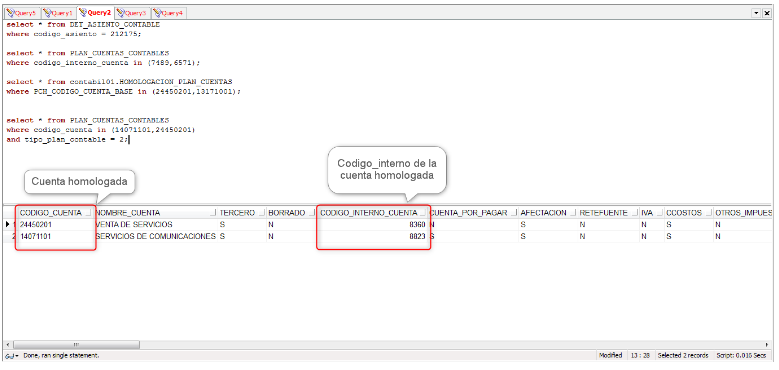Click the horizontal scrollbar thumb
This screenshot has height=370, width=779.
point(76,344)
